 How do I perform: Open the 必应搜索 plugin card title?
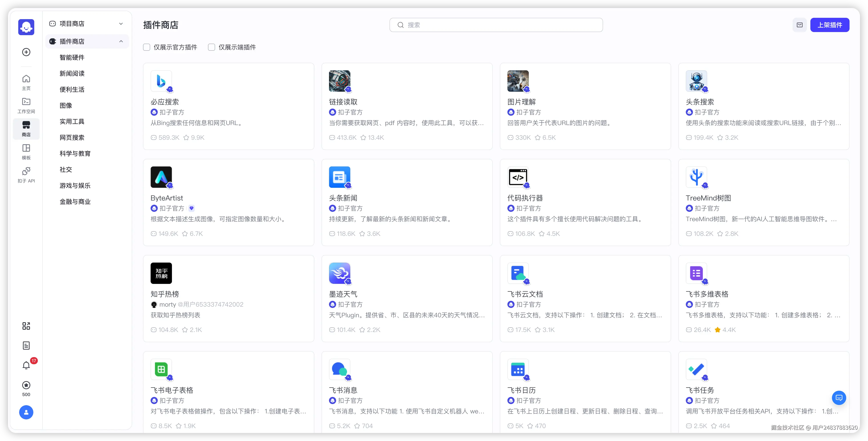[x=165, y=102]
